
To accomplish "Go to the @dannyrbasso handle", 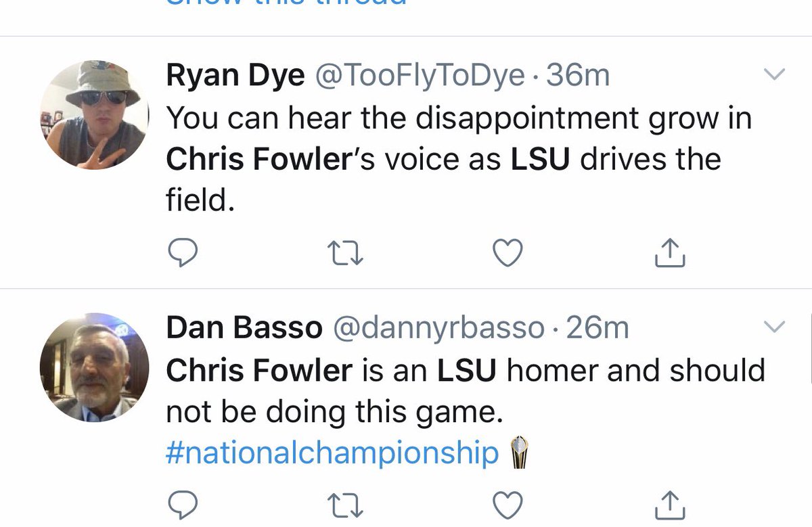I will point(439,329).
